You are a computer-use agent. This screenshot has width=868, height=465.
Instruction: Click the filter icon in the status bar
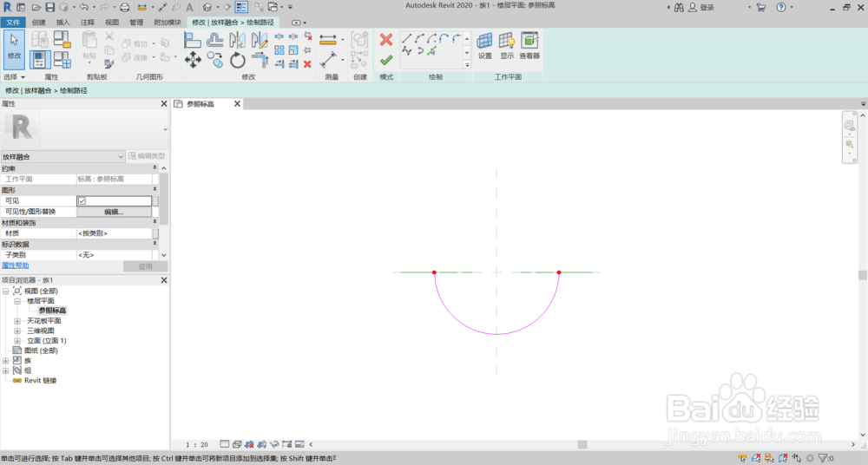822,458
